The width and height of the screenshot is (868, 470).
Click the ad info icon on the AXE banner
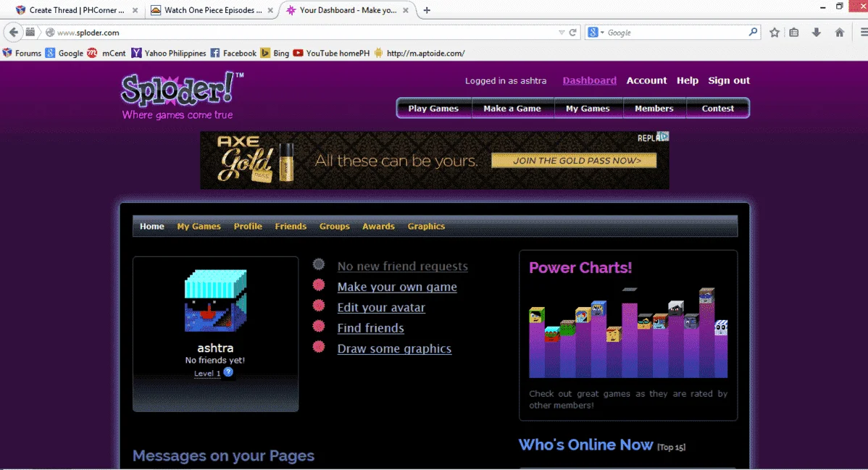(664, 136)
